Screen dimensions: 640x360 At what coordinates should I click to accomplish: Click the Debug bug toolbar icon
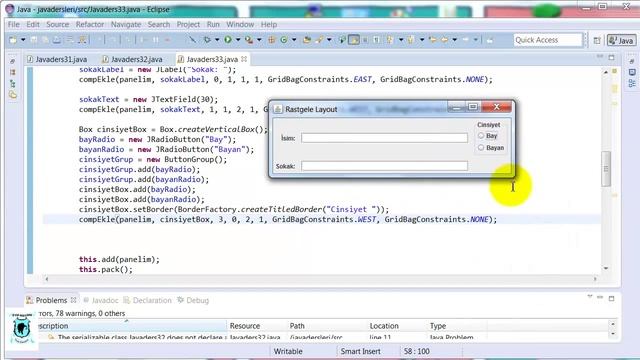pyautogui.click(x=207, y=40)
